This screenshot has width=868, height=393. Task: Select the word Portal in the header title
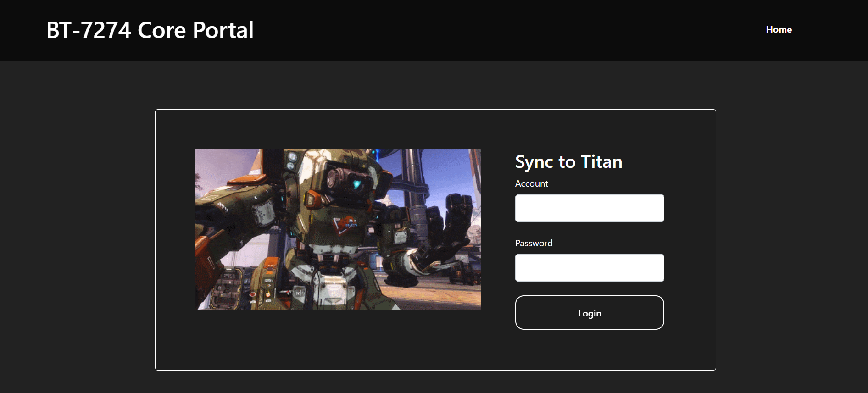[223, 30]
